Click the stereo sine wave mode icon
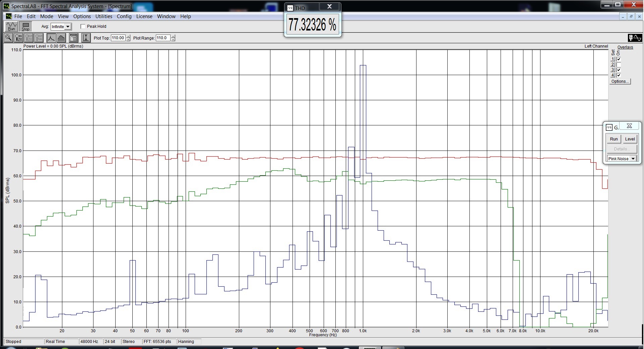Image resolution: width=644 pixels, height=349 pixels. [635, 38]
